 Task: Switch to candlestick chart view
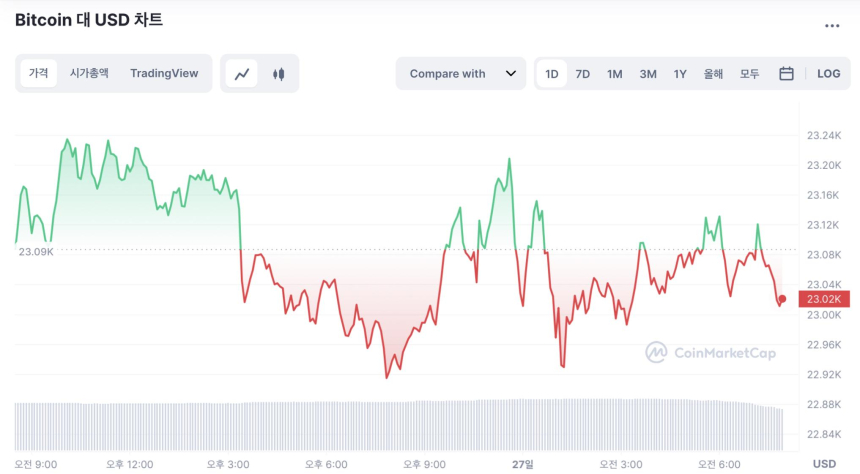(x=278, y=73)
